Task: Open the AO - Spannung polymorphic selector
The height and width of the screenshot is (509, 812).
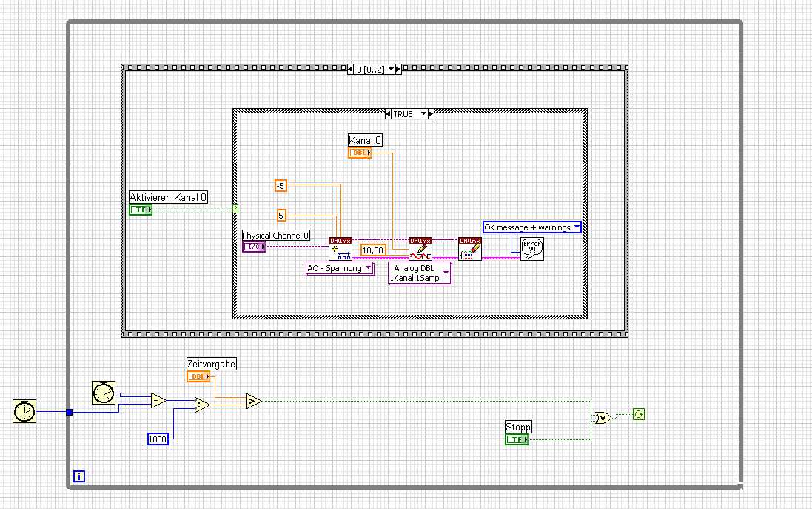Action: 340,268
